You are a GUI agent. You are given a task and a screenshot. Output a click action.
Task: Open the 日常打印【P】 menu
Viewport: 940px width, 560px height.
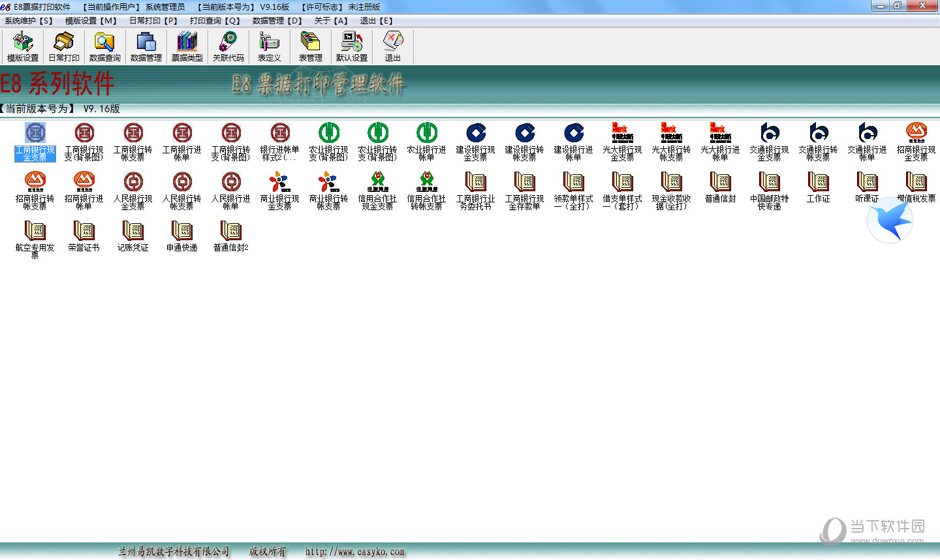tap(153, 21)
